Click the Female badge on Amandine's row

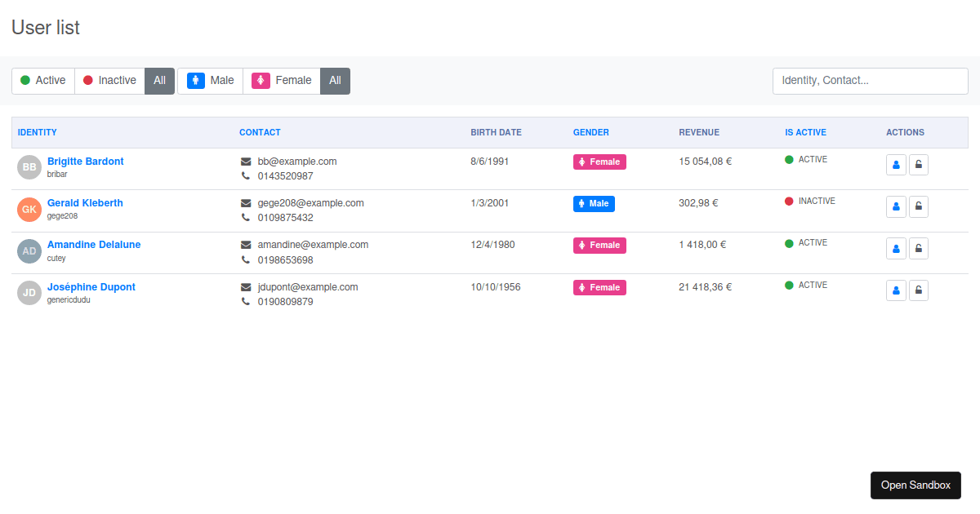pyautogui.click(x=599, y=245)
